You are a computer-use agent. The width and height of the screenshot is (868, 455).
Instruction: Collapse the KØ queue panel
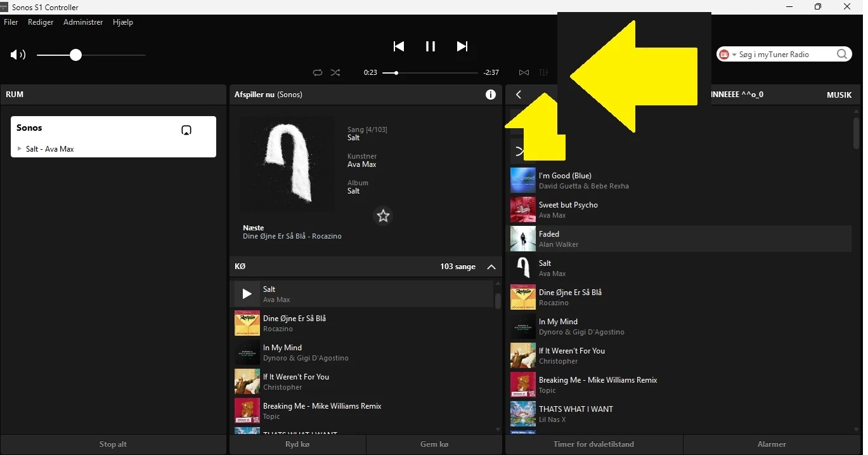click(x=491, y=267)
